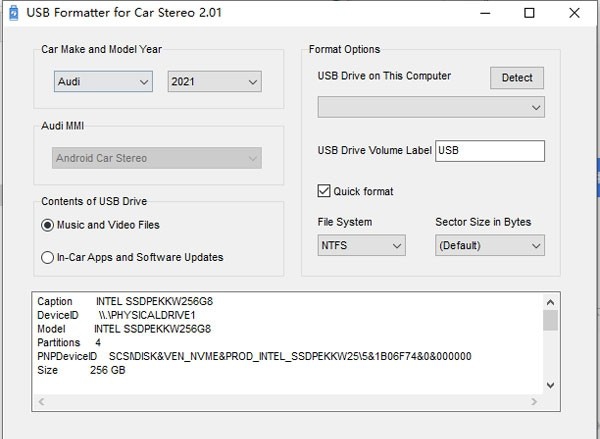
Task: Click the USB Formatter app icon in title bar
Action: (x=13, y=13)
